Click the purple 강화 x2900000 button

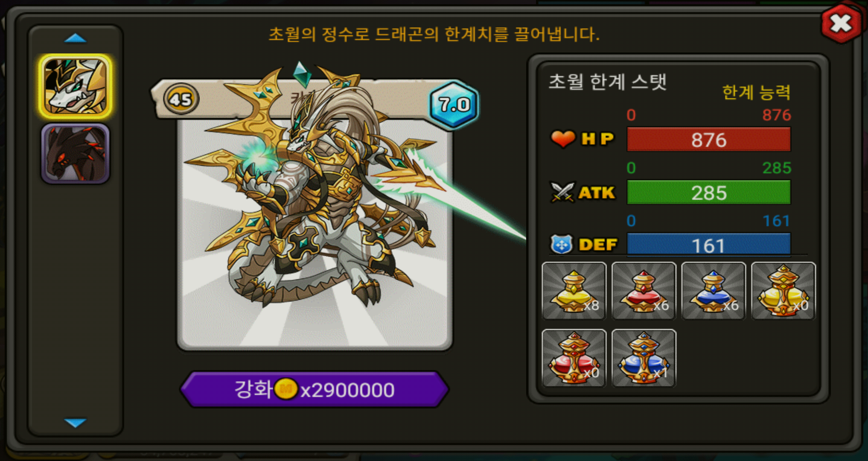[x=315, y=389]
